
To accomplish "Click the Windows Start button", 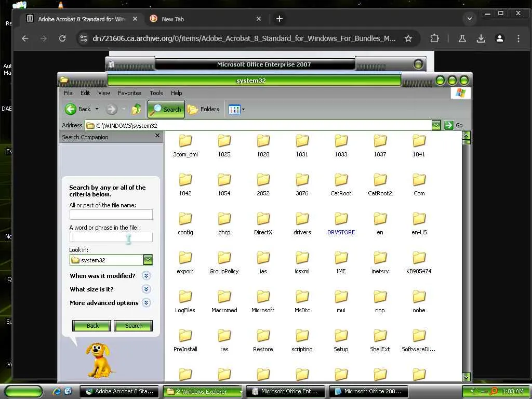I will click(x=23, y=392).
